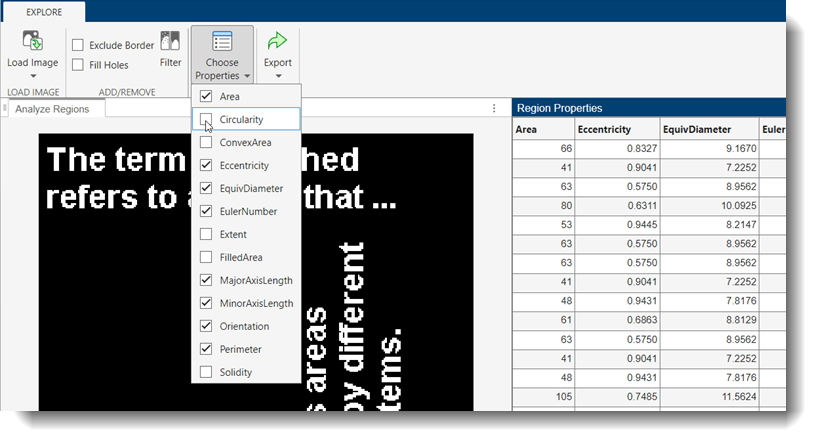
Task: Uncheck the Area property
Action: click(x=206, y=96)
